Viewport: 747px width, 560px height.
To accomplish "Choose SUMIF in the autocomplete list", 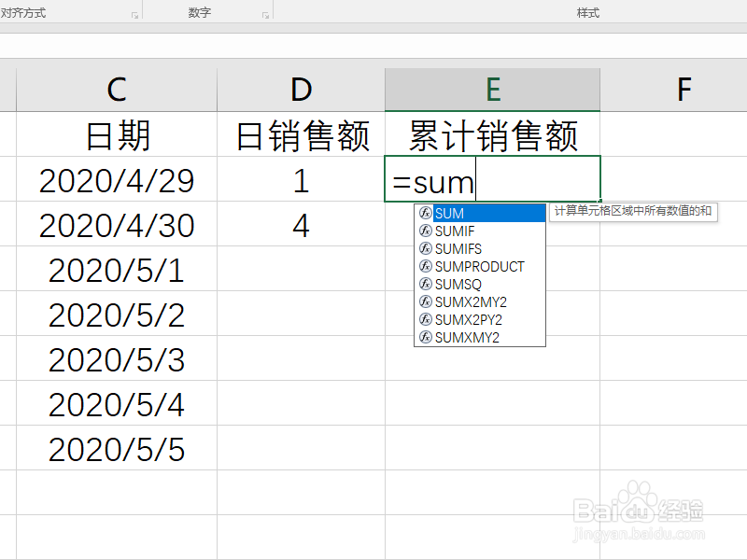I will pyautogui.click(x=480, y=231).
